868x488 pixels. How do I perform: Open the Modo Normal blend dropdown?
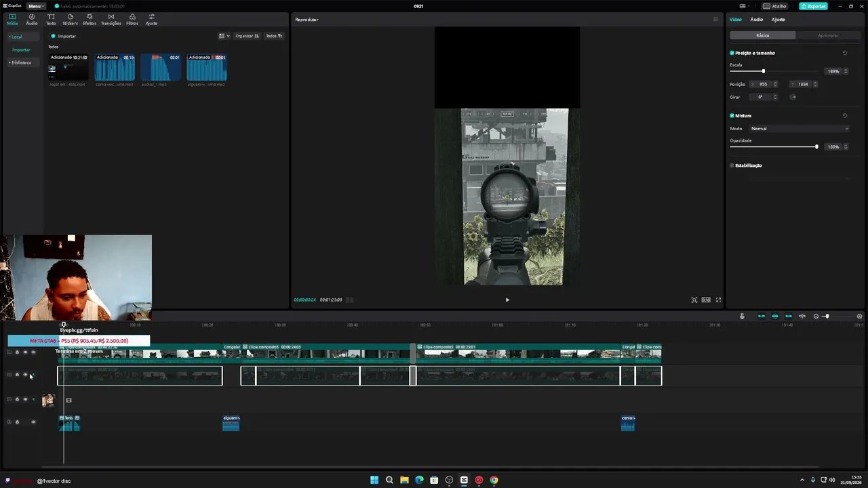(799, 129)
